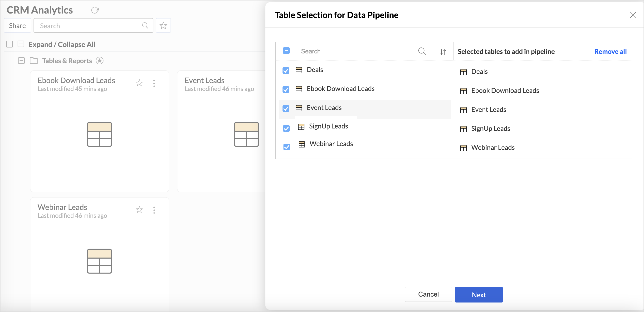Screen dimensions: 644x312
Task: Focus the dialog's table search field
Action: click(364, 51)
